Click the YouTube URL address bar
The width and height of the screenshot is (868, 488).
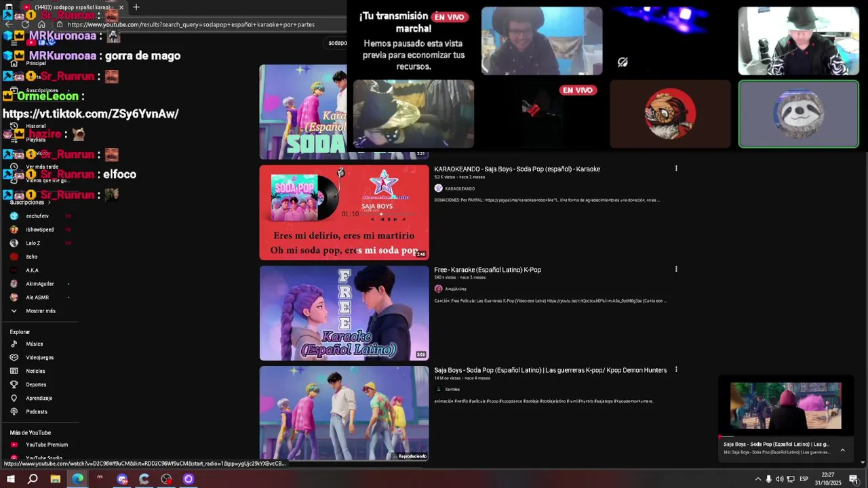(191, 24)
